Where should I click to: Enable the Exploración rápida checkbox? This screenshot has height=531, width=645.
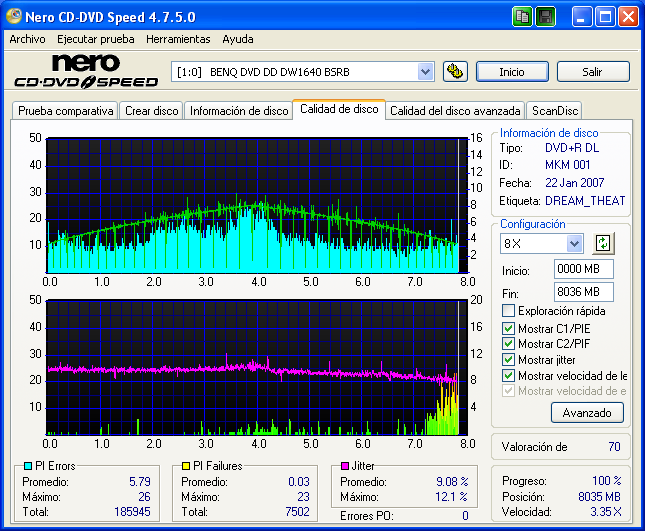pyautogui.click(x=508, y=311)
